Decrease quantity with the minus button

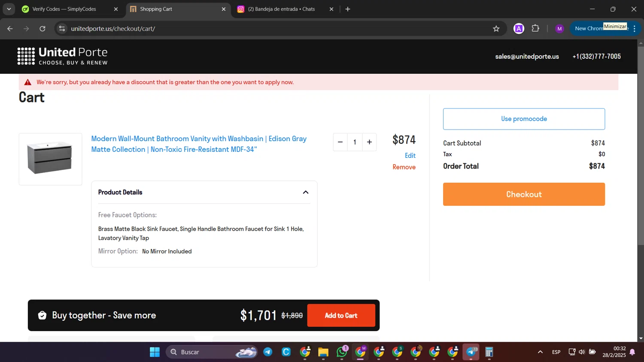tap(340, 142)
